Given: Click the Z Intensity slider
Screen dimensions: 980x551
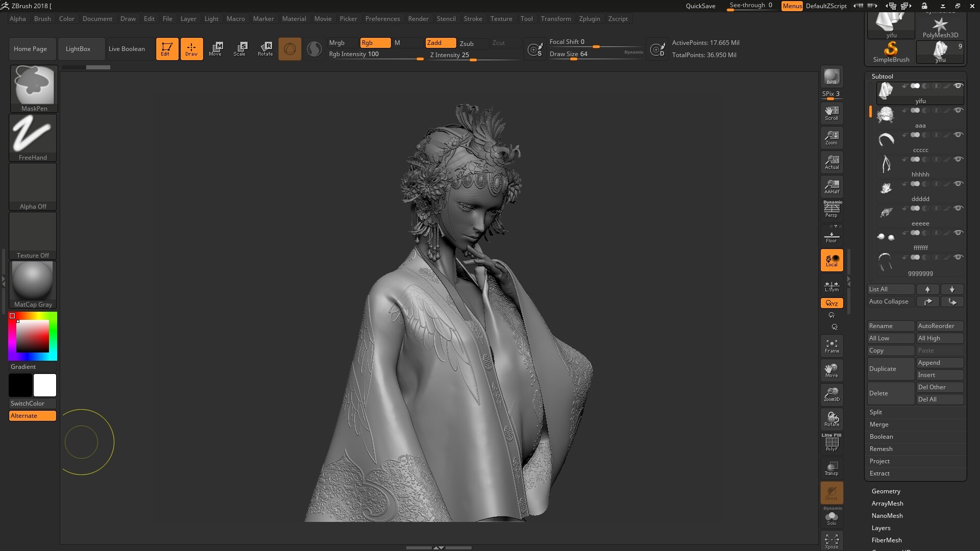Looking at the screenshot, I should pos(473,56).
